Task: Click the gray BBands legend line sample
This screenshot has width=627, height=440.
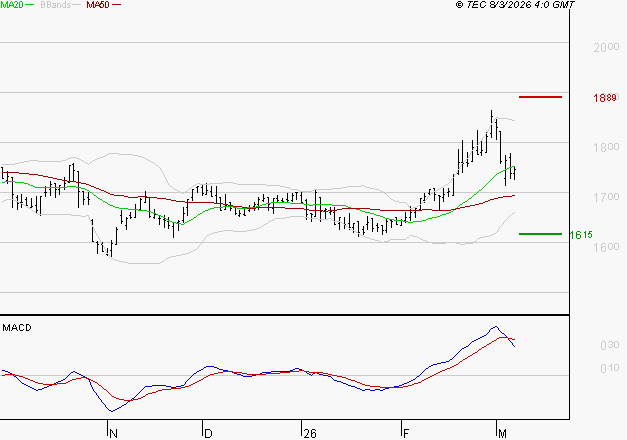Action: pyautogui.click(x=77, y=5)
